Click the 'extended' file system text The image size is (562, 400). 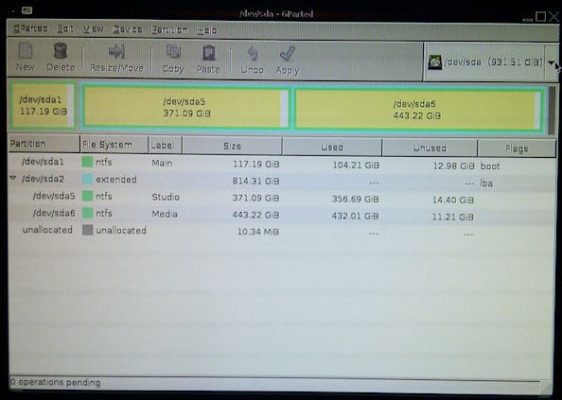click(x=116, y=179)
